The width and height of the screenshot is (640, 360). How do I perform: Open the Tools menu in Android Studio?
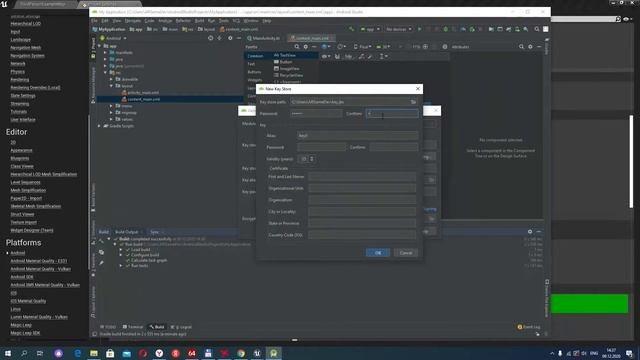coord(224,20)
